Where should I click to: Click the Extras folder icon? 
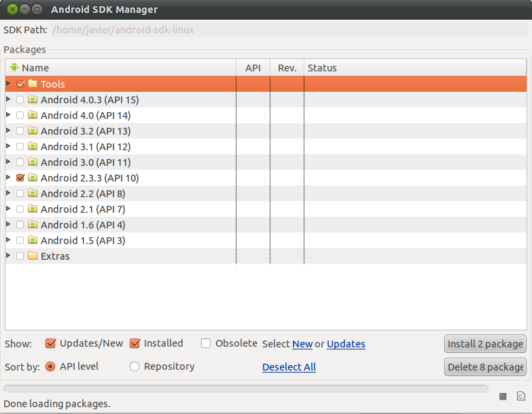point(33,256)
